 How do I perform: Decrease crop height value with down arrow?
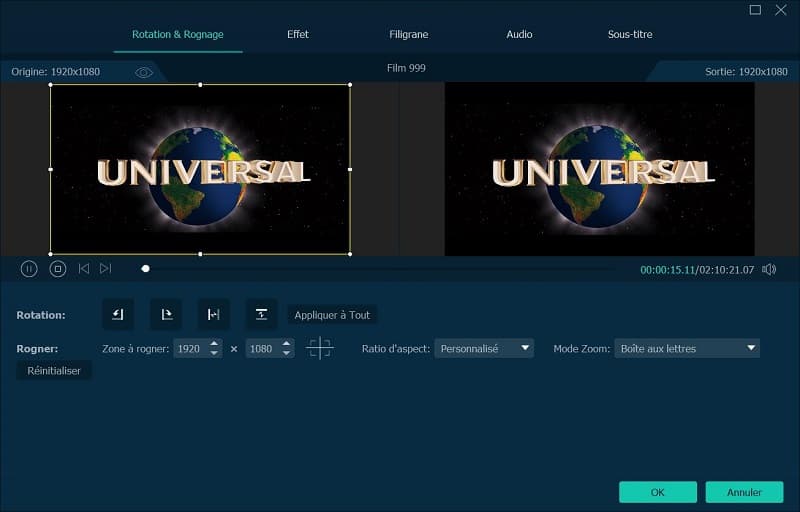click(x=287, y=353)
